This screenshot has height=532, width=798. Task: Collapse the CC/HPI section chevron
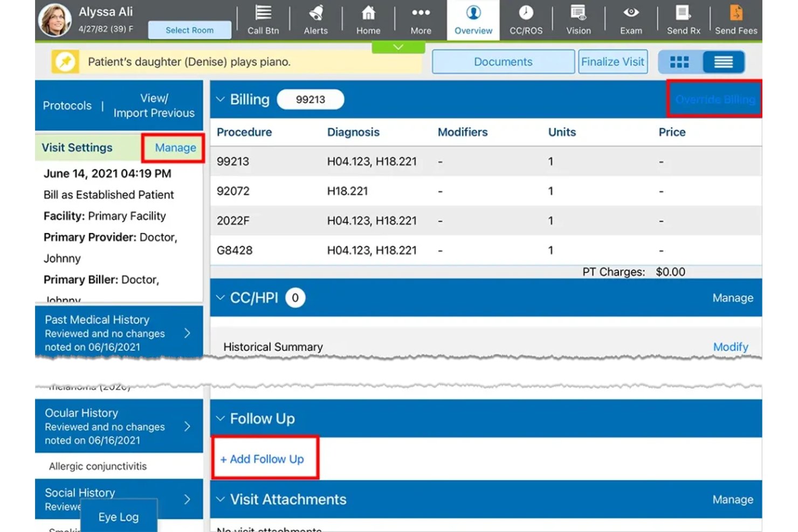[220, 298]
